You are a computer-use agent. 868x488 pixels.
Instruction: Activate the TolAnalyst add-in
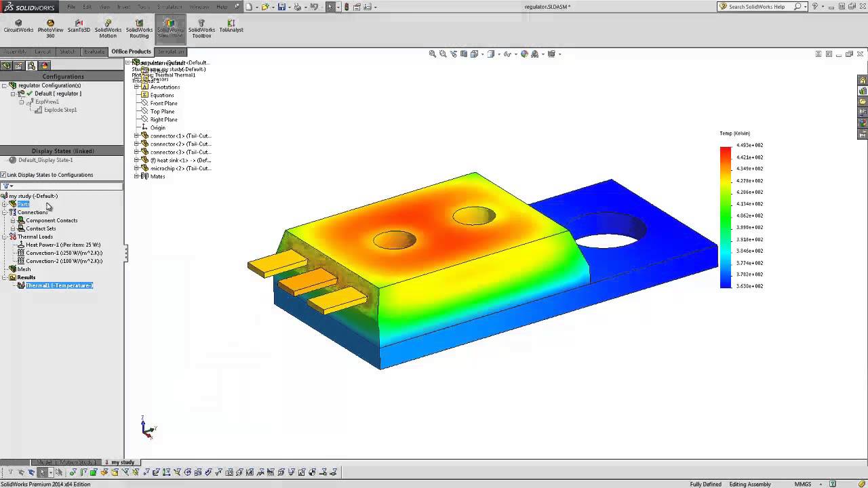coord(231,26)
